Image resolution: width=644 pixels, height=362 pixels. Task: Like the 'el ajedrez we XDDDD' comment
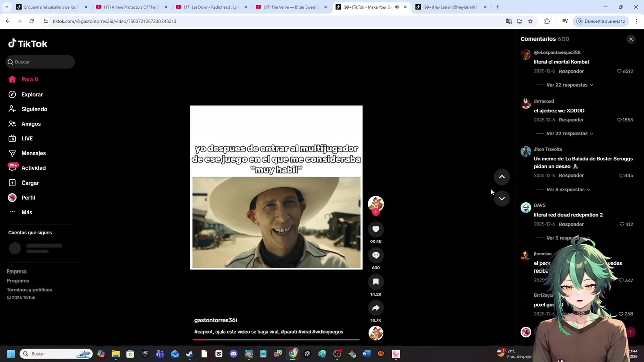click(x=619, y=120)
